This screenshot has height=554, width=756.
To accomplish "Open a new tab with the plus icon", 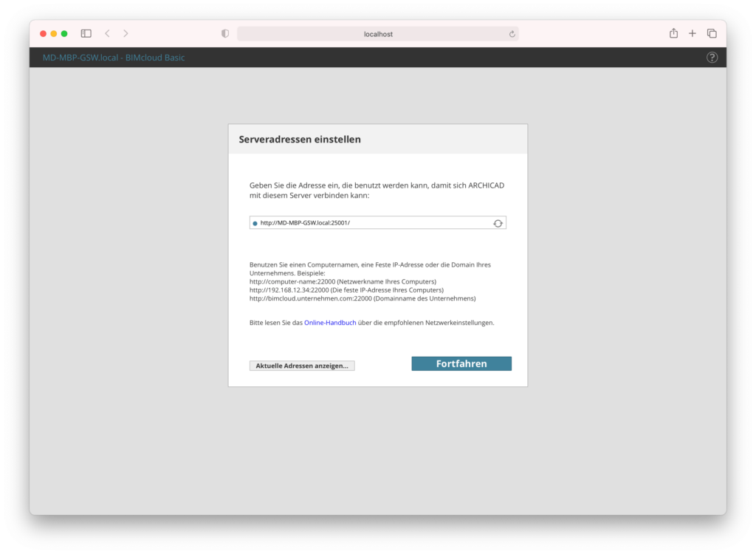I will click(x=692, y=33).
